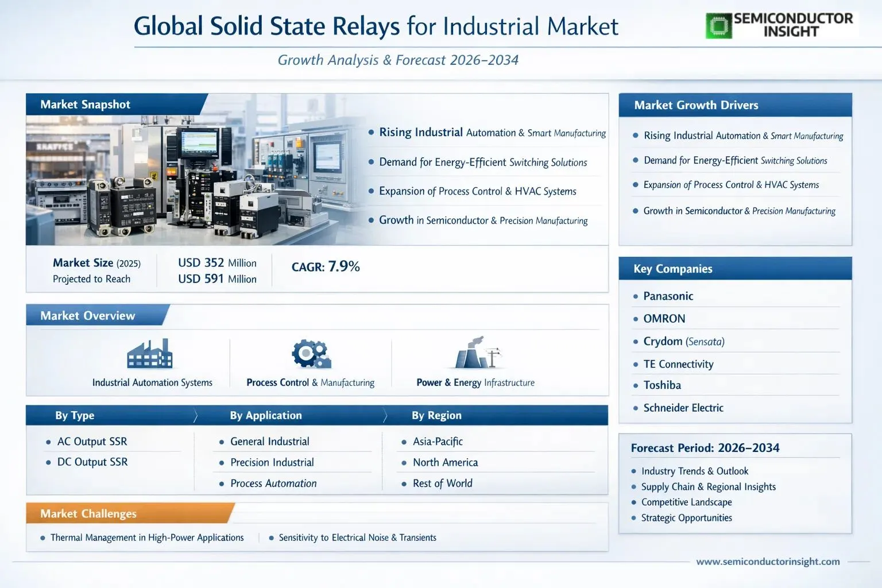Click the USD 352 Million value
This screenshot has width=882, height=588.
point(217,263)
